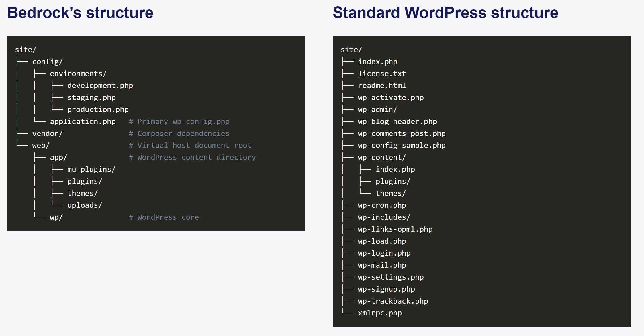Click "wp-config-sample.php" file name
The image size is (644, 336).
point(402,145)
